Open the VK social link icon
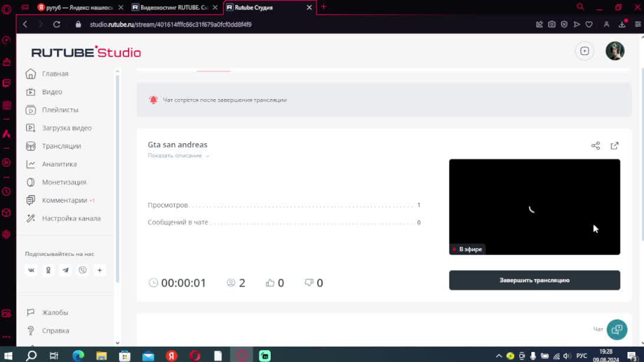644x362 pixels. pyautogui.click(x=31, y=270)
